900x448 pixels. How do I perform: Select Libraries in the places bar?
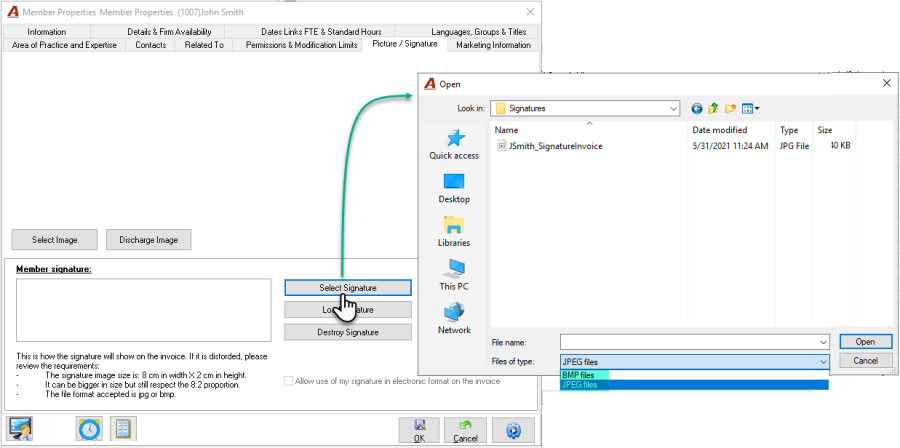coord(454,232)
